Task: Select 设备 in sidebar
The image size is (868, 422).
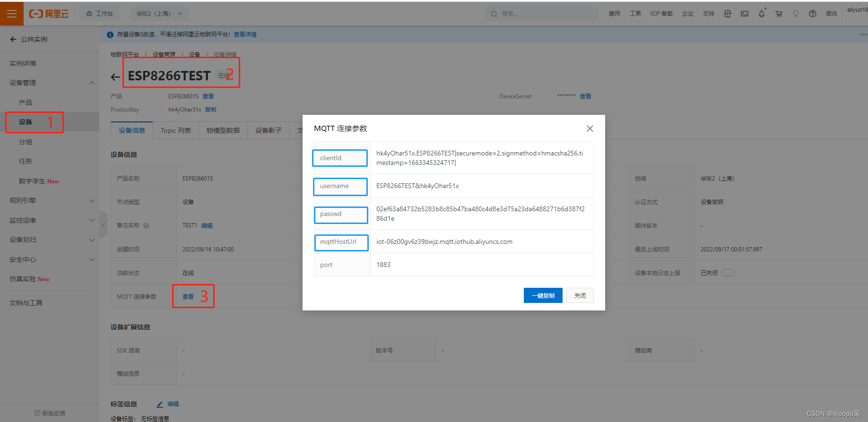Action: (26, 122)
